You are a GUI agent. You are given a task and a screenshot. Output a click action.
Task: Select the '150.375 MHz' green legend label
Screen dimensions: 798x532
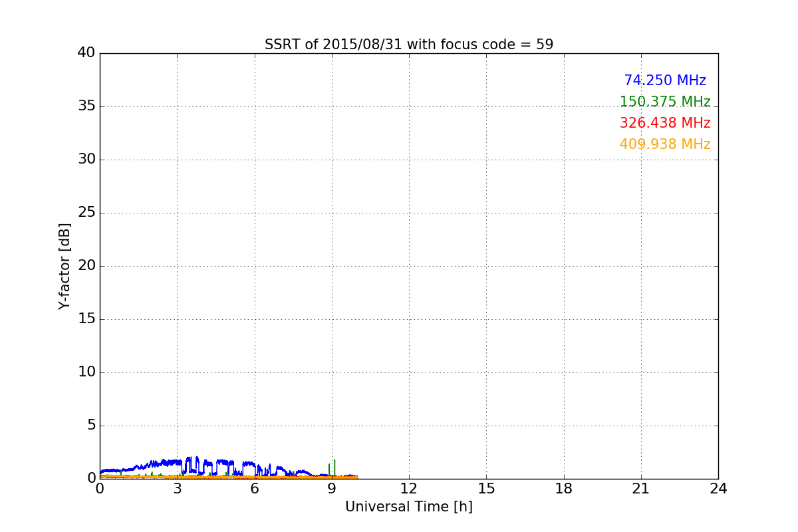(x=665, y=102)
